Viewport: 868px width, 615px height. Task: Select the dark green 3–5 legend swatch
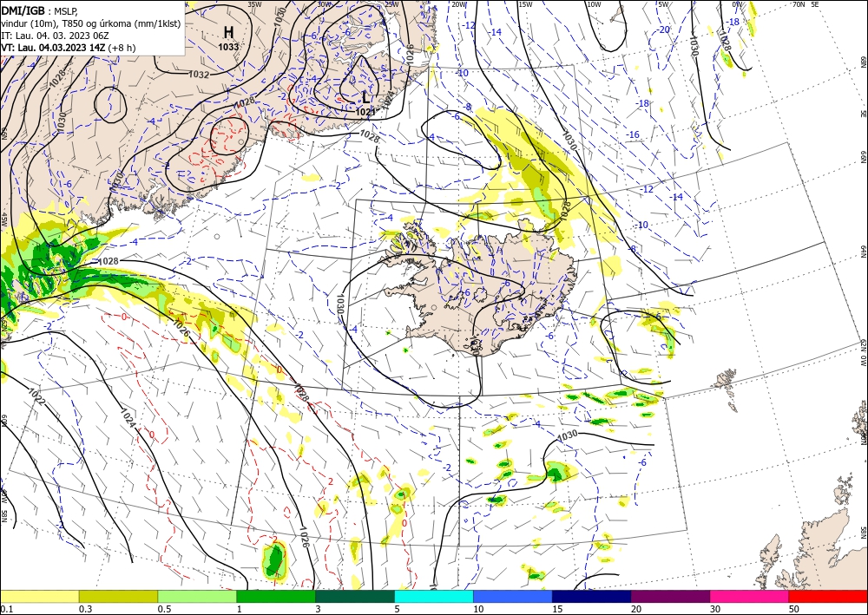click(355, 596)
